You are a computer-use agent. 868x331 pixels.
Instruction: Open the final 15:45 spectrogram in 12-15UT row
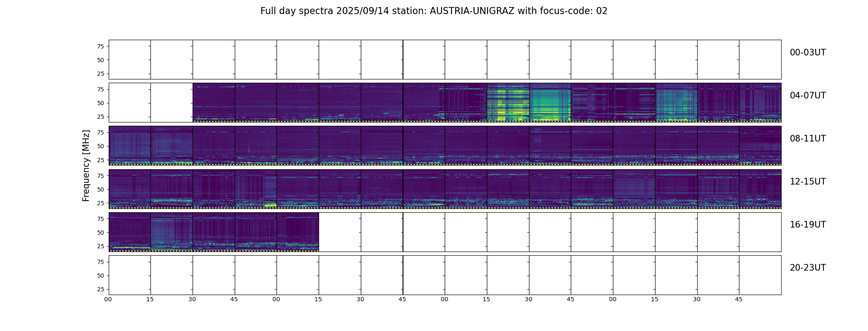(x=760, y=189)
